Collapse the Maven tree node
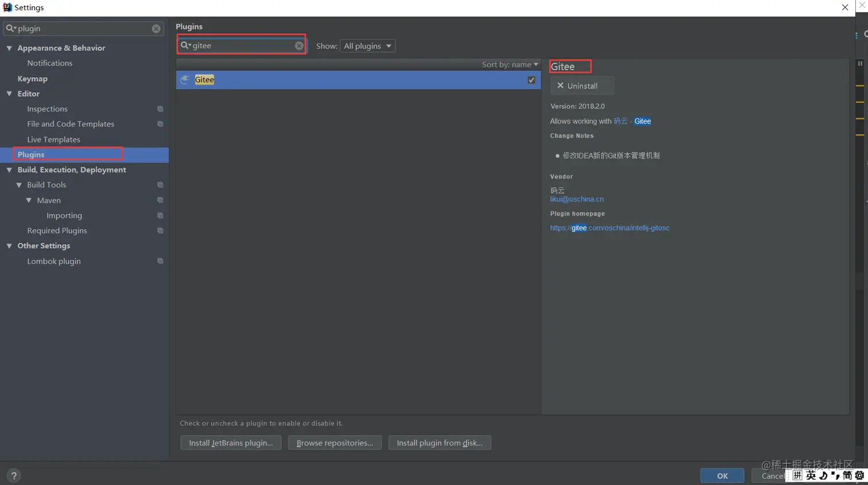 click(x=29, y=200)
